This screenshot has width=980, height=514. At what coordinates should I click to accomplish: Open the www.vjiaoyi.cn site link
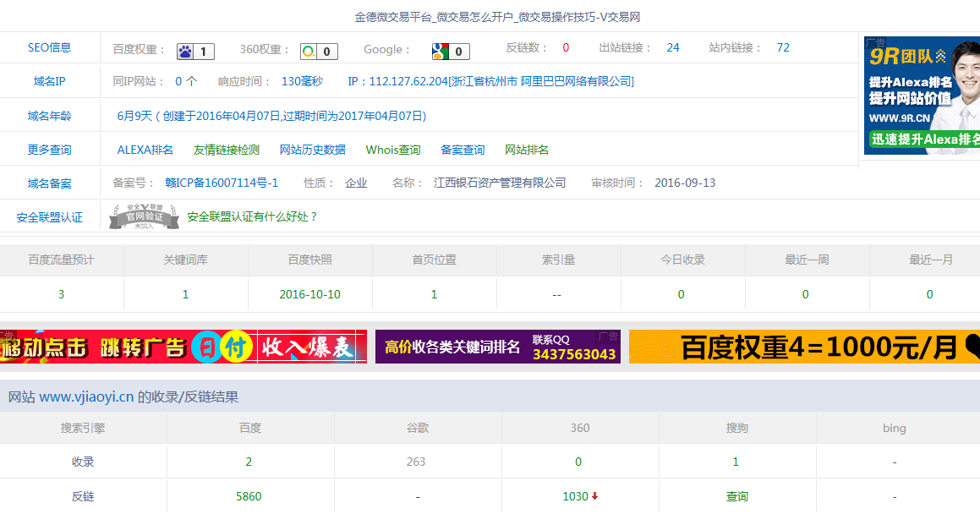[x=86, y=396]
